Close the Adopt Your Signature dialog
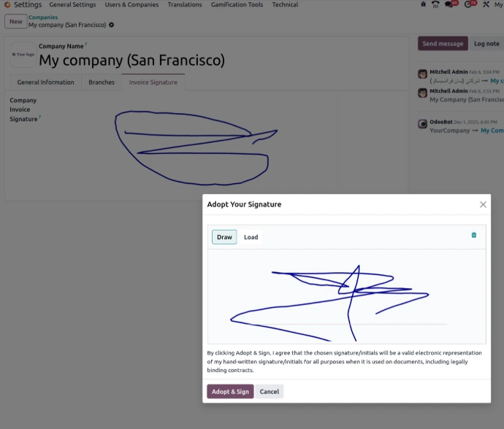The width and height of the screenshot is (504, 429). pos(483,204)
